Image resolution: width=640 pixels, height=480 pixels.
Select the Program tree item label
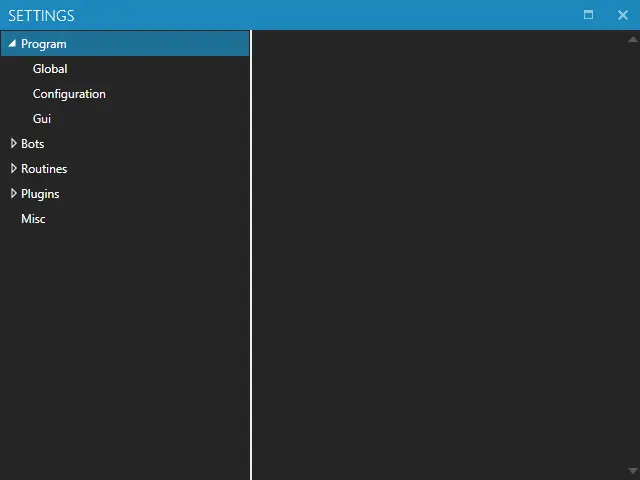point(44,44)
